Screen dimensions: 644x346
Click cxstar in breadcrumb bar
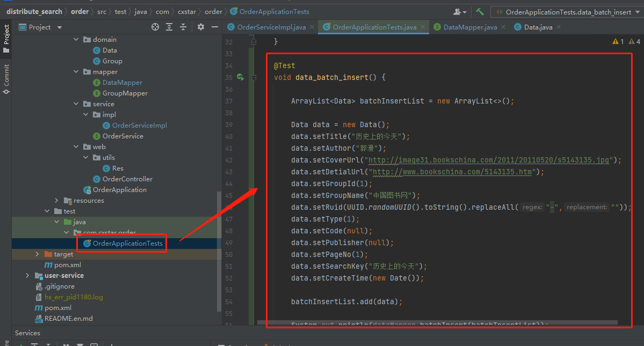tap(187, 11)
